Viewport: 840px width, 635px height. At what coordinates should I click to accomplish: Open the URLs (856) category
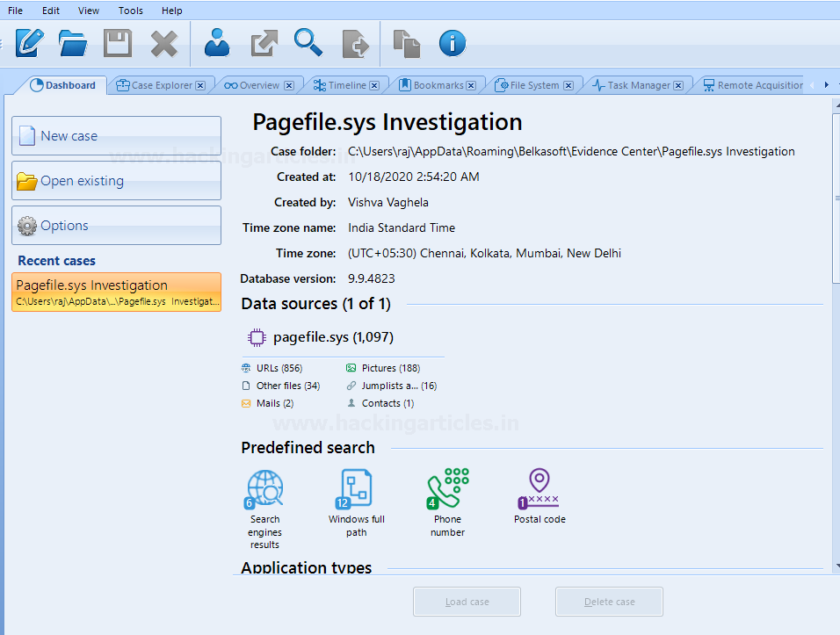[272, 368]
